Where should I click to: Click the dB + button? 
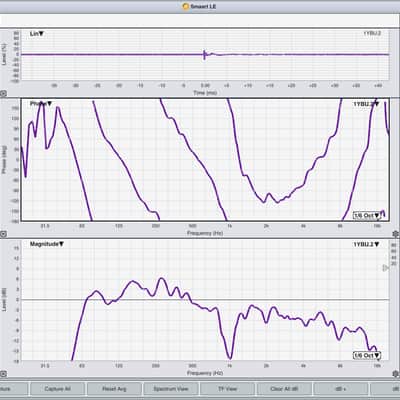(x=340, y=389)
